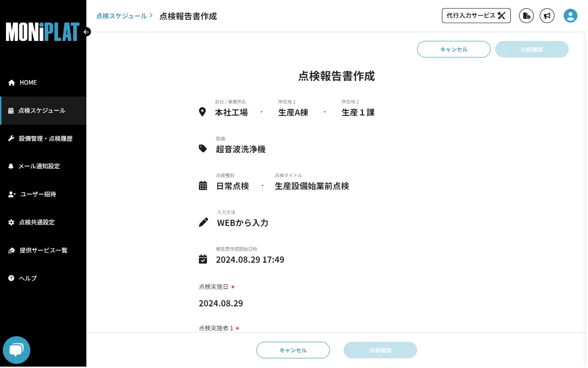Screen dimensions: 588x368
Task: Open the HOME icon in the sidebar
Action: pyautogui.click(x=11, y=82)
